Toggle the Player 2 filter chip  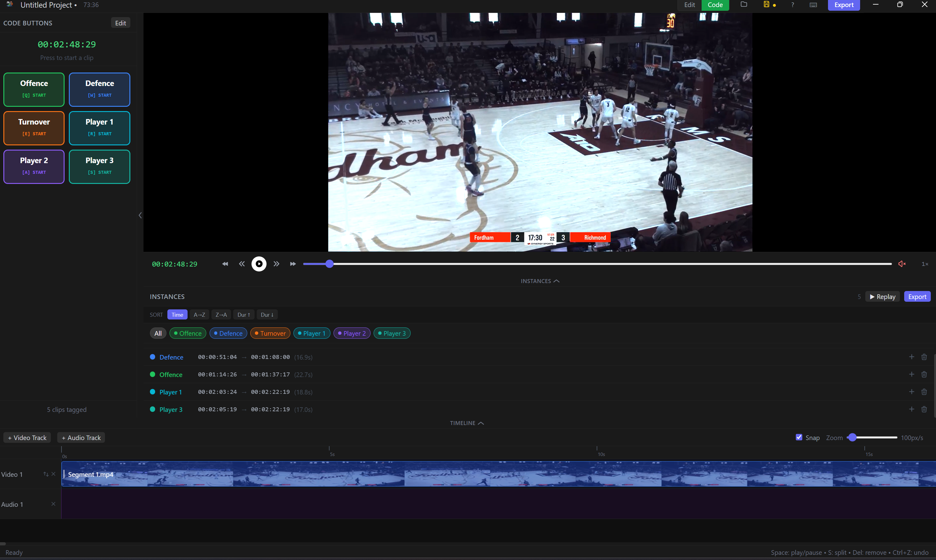[352, 333]
